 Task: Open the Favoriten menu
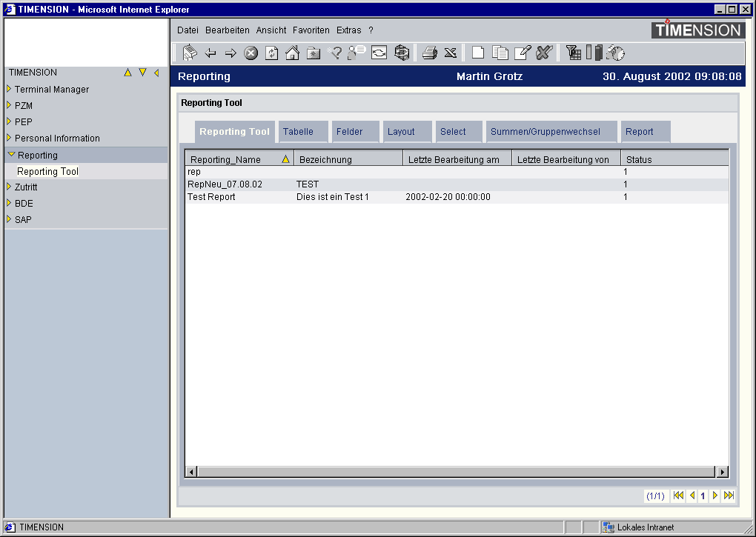[x=311, y=30]
